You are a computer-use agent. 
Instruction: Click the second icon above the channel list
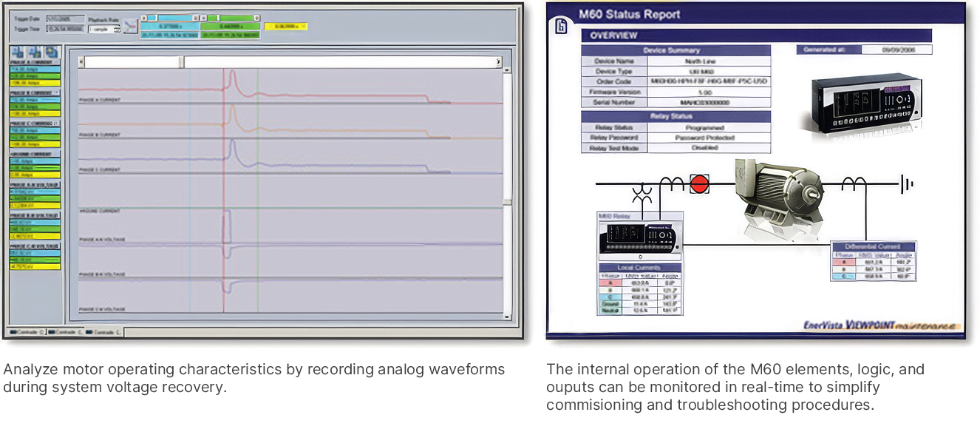tap(34, 52)
